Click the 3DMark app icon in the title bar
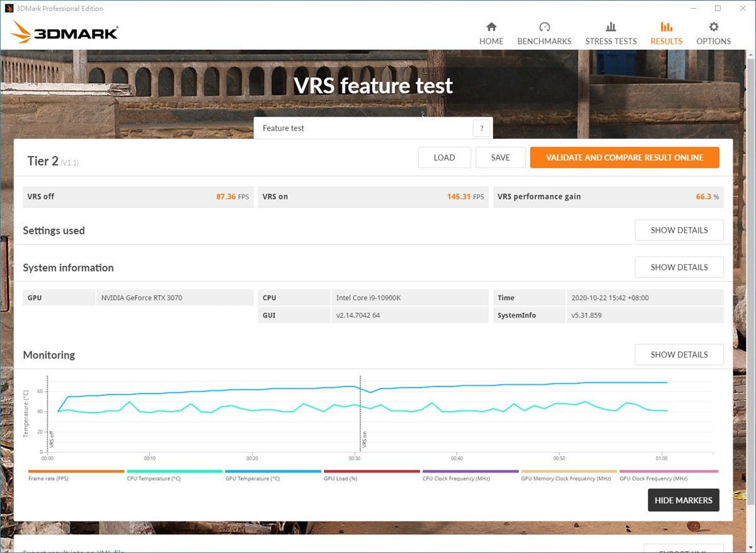The height and width of the screenshot is (553, 756). pos(9,8)
